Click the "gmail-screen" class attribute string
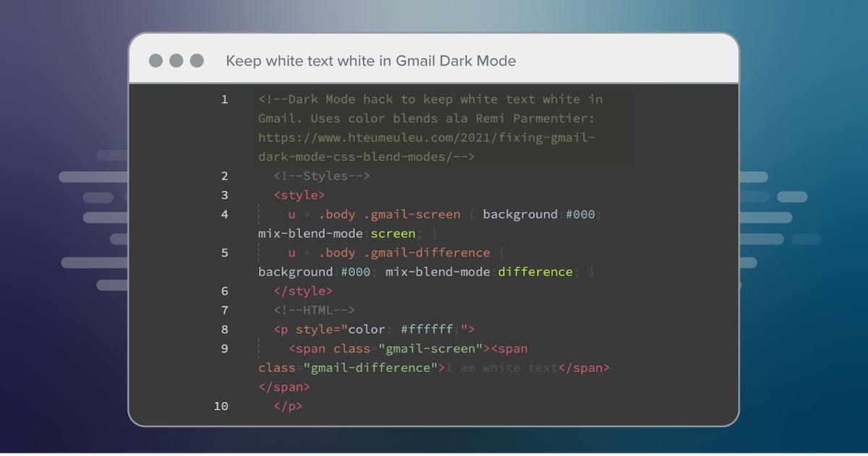 click(x=430, y=348)
